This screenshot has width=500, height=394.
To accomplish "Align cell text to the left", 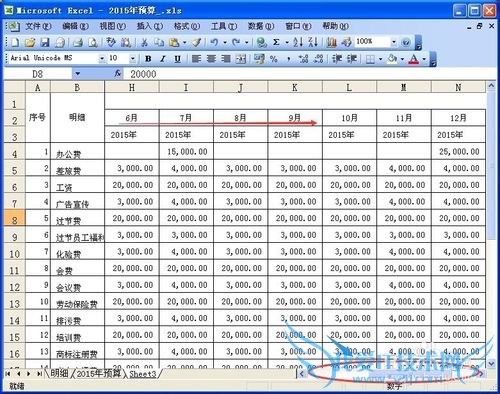I will pos(196,59).
